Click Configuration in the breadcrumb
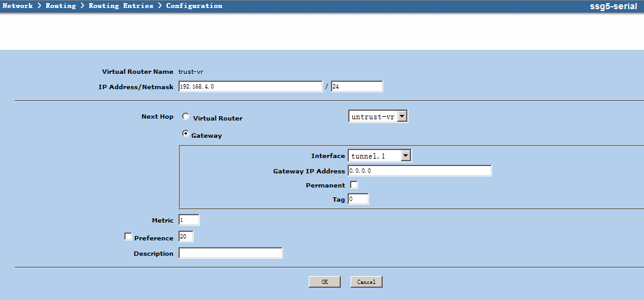The height and width of the screenshot is (300, 644). tap(194, 6)
